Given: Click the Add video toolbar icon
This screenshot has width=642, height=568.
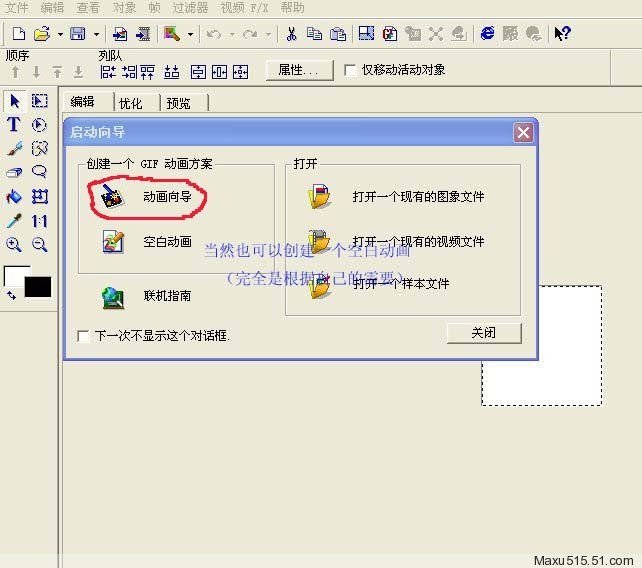Looking at the screenshot, I should click(143, 34).
